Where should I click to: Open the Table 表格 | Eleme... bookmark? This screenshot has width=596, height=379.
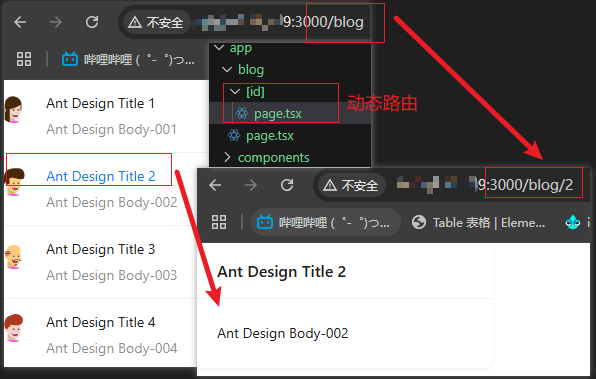(478, 222)
